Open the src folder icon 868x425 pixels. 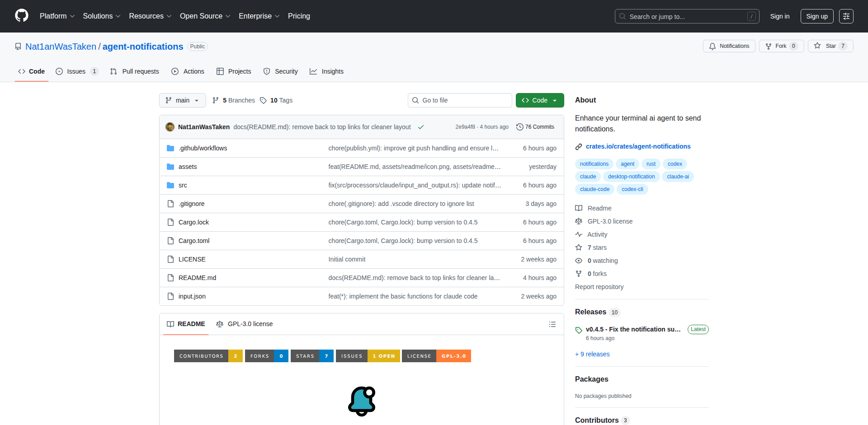click(x=170, y=185)
